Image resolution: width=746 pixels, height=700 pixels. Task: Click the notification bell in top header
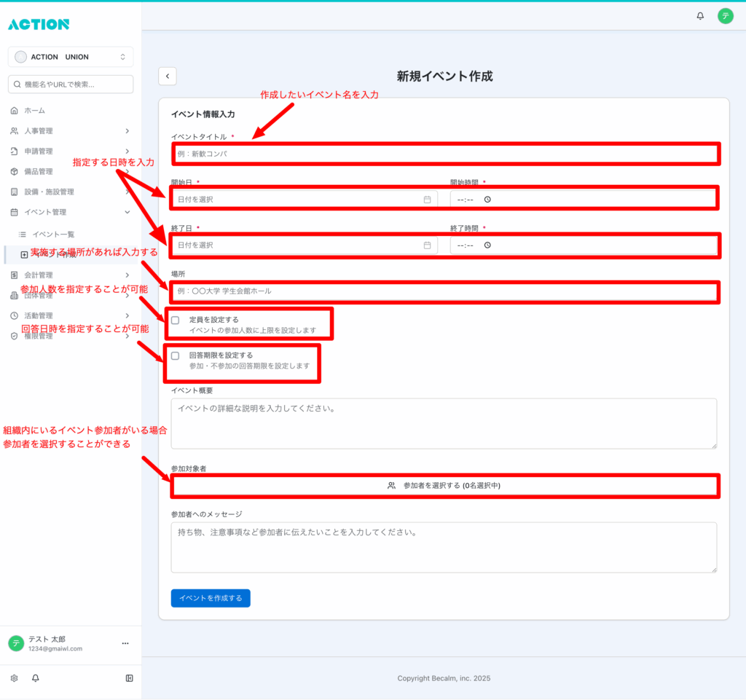pyautogui.click(x=700, y=16)
